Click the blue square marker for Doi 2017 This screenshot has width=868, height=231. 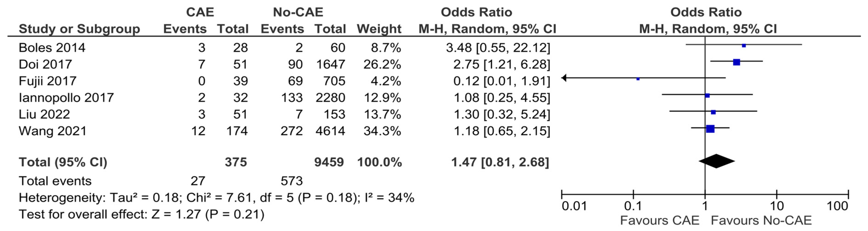point(737,62)
